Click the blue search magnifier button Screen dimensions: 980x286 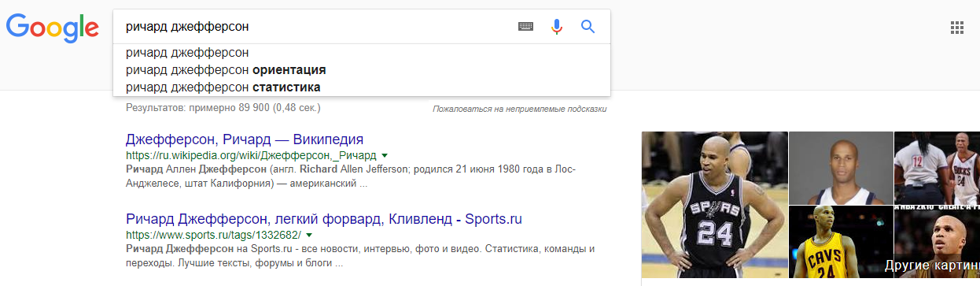click(x=588, y=27)
